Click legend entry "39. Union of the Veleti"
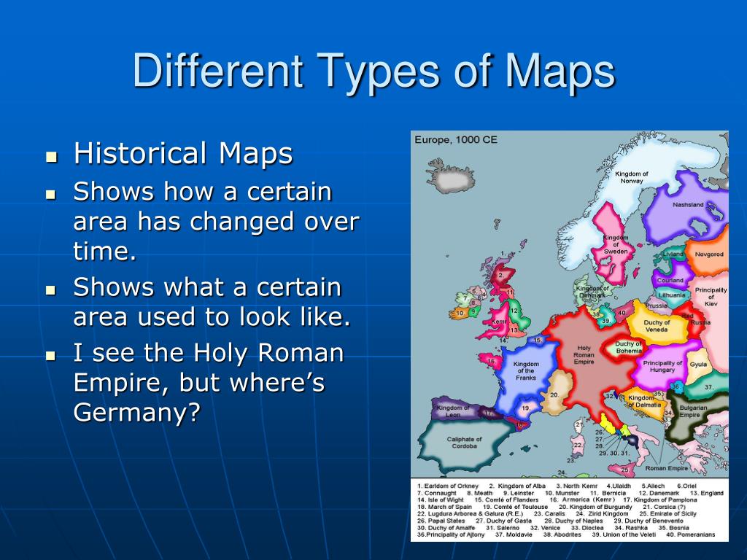 click(624, 534)
